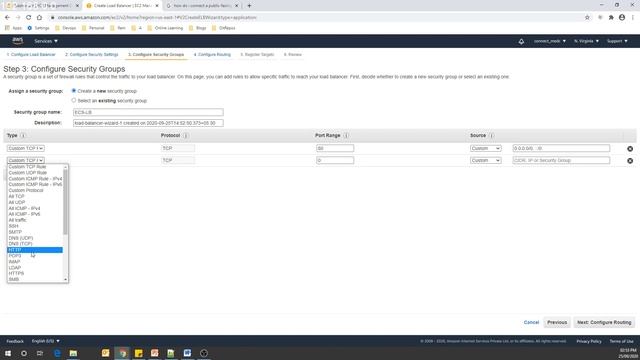Viewport: 640px width, 360px height.
Task: Remove the second rule using its X icon
Action: coord(630,161)
